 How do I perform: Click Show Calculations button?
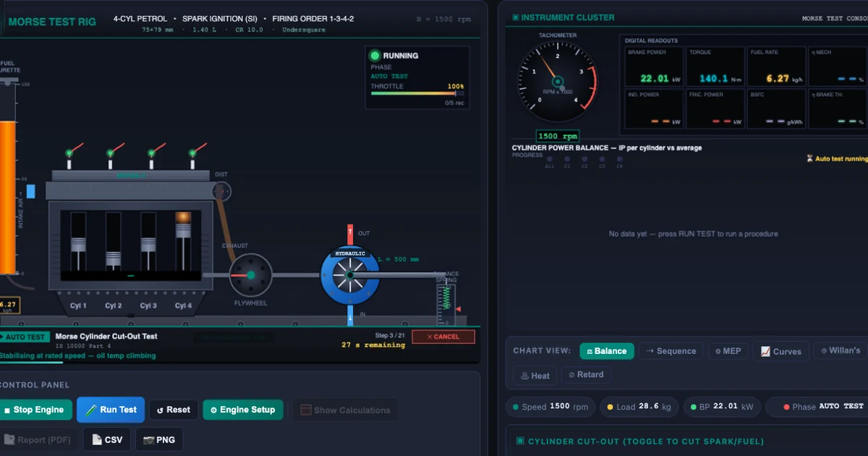(344, 410)
